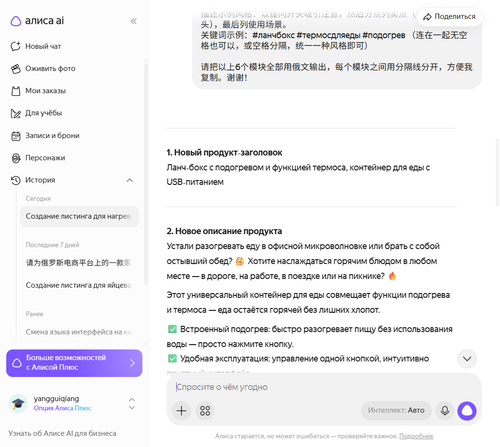500x447 pixels.
Task: Click Больше возможностей с Алисой Плюс banner
Action: coord(74,363)
